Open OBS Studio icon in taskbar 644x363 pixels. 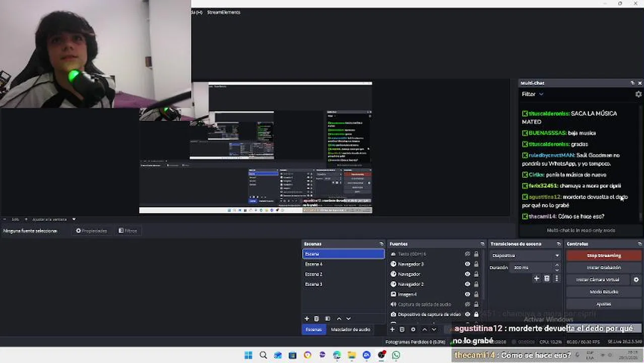[381, 355]
